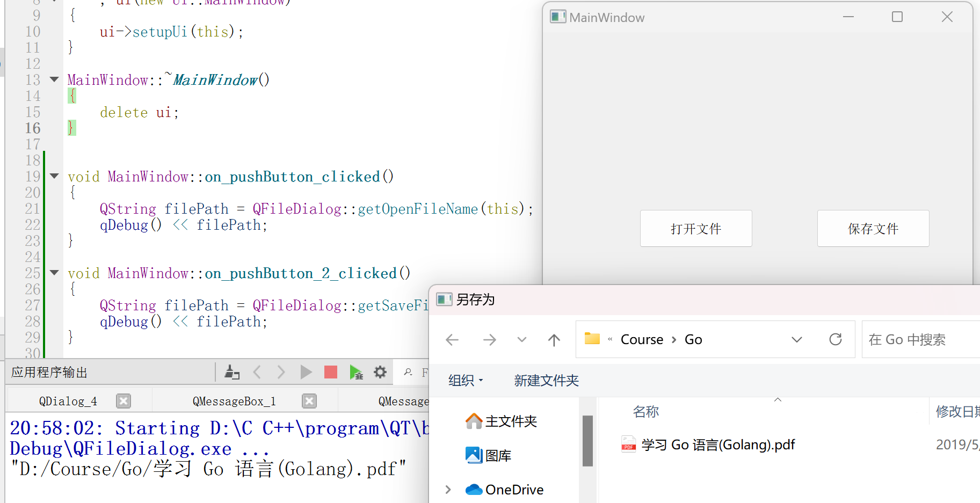Refresh the Go folder listing
This screenshot has height=503, width=980.
835,339
